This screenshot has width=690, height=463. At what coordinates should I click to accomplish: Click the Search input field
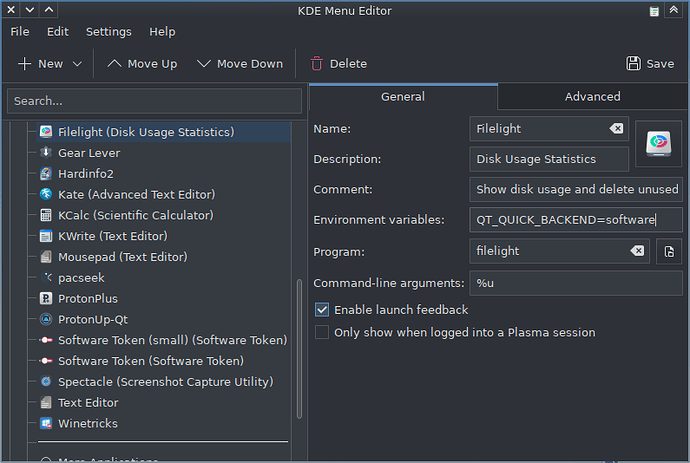(x=154, y=101)
